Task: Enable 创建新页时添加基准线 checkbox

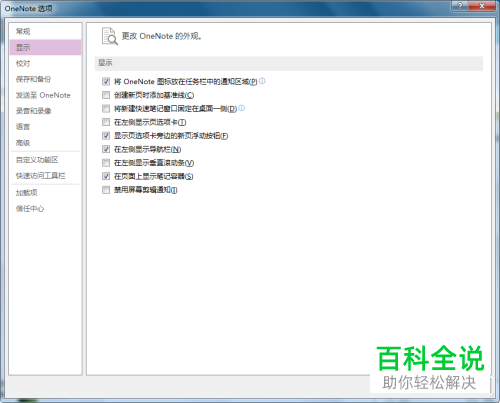Action: 106,95
